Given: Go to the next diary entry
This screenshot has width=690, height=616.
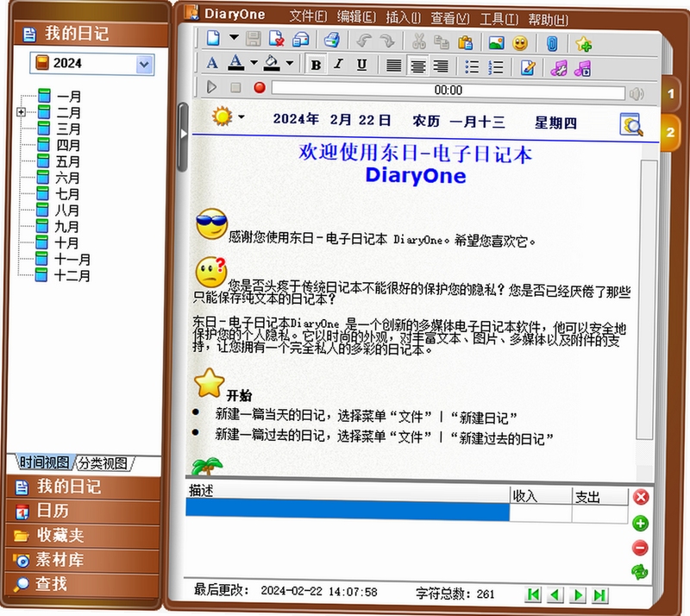Looking at the screenshot, I should (578, 595).
